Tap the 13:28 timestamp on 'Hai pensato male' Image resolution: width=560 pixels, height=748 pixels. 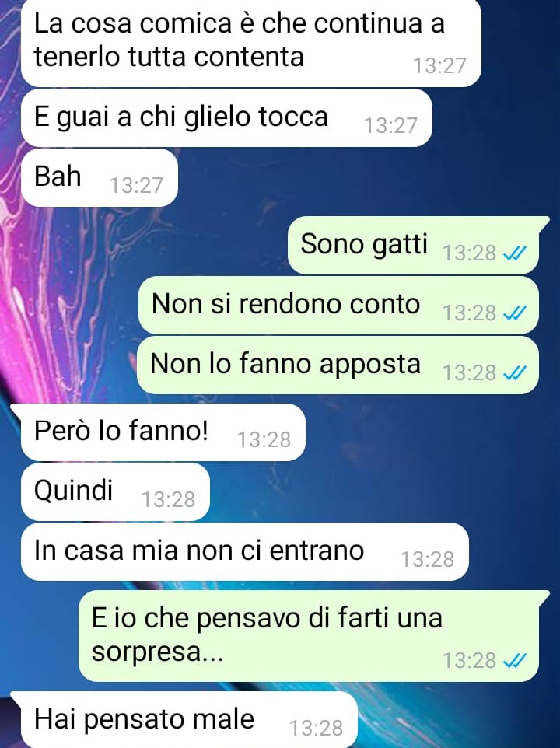click(317, 728)
